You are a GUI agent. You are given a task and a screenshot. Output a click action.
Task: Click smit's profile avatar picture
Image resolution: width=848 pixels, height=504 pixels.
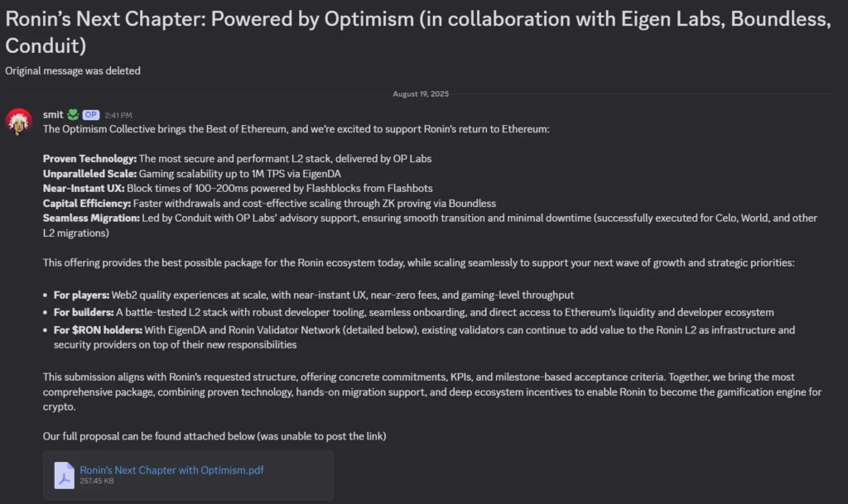click(18, 122)
